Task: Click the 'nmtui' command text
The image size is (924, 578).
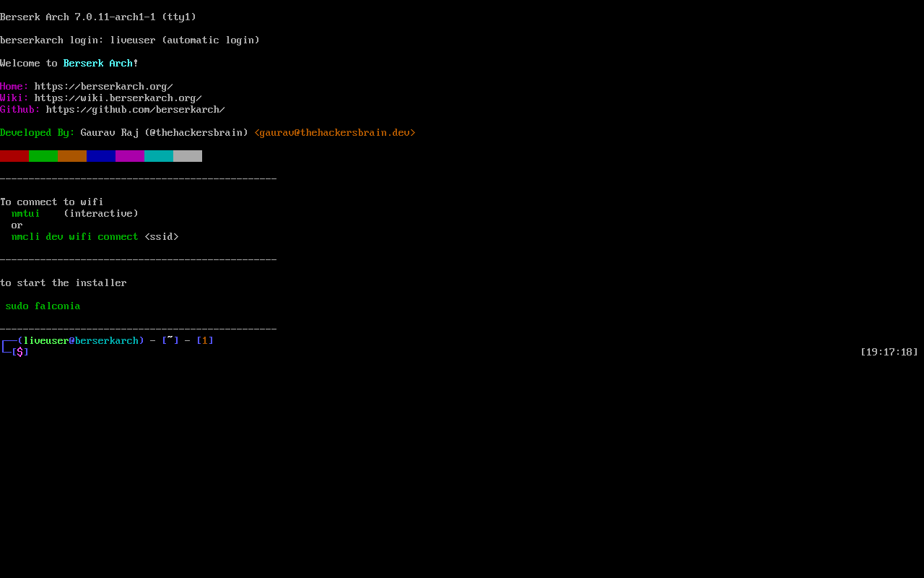Action: 26,214
